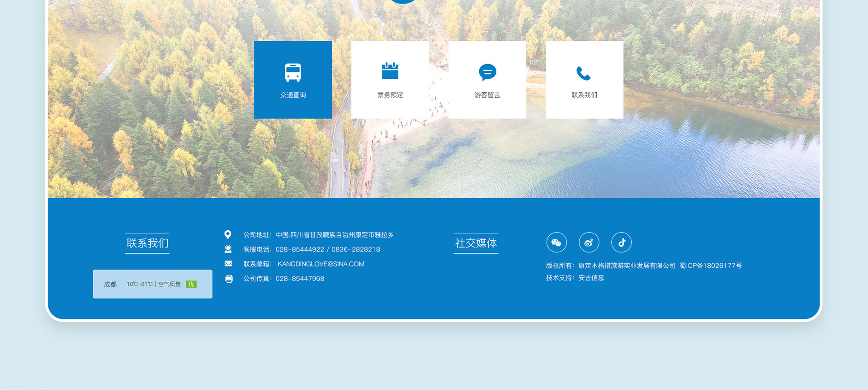Open email KANGDINGLOVE@SINA.COM

coord(321,264)
